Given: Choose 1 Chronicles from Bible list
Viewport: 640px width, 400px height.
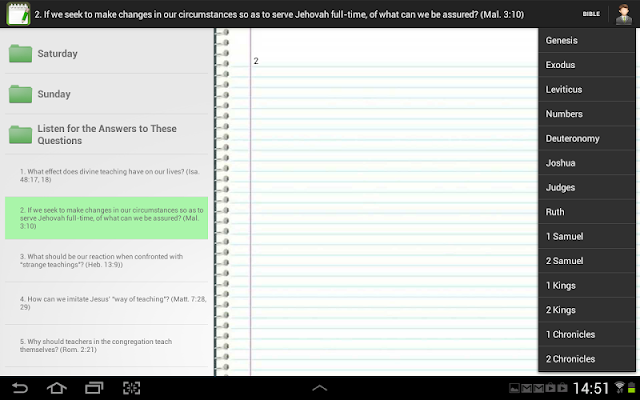Looking at the screenshot, I should (587, 334).
